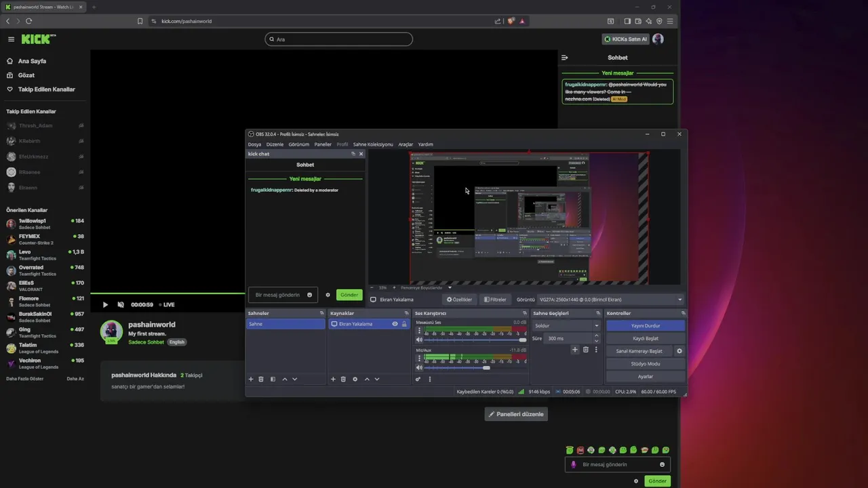This screenshot has height=488, width=868.
Task: Open Görünüm menu in OBS
Action: pyautogui.click(x=299, y=144)
